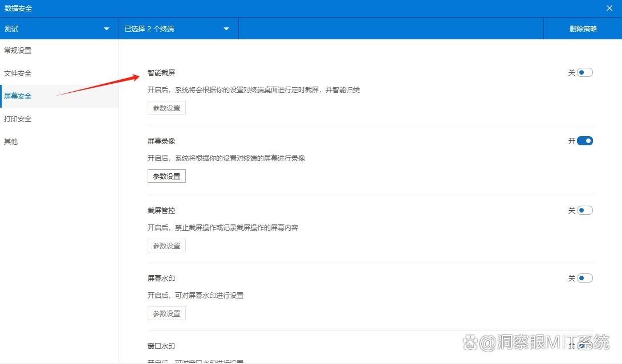Disable the 屏幕录像 toggle
The height and width of the screenshot is (364, 622).
tap(585, 141)
